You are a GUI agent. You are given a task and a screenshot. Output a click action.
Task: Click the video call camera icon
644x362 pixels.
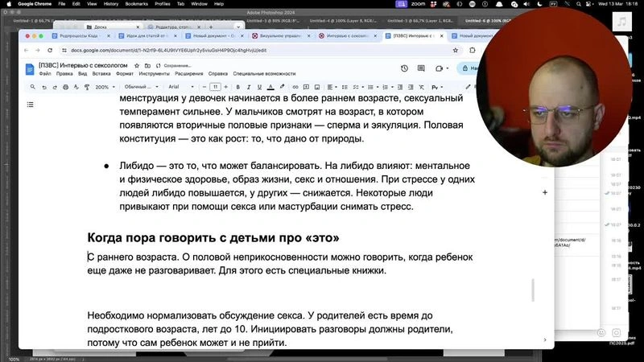click(439, 68)
